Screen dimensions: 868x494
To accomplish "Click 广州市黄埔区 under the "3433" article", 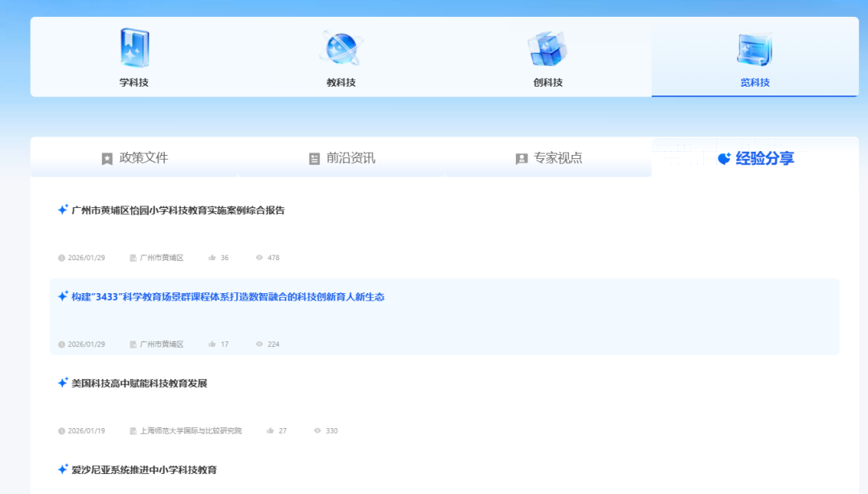I will pyautogui.click(x=162, y=344).
